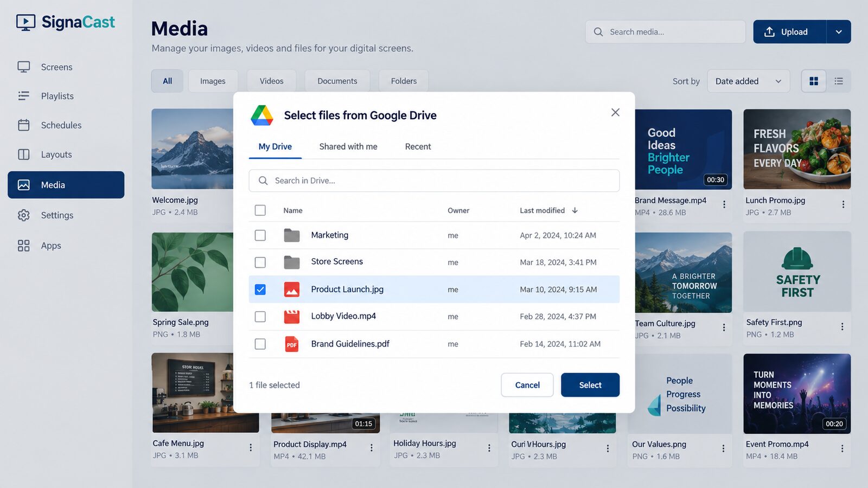868x488 pixels.
Task: Check the Marketing folder checkbox
Action: coord(260,235)
